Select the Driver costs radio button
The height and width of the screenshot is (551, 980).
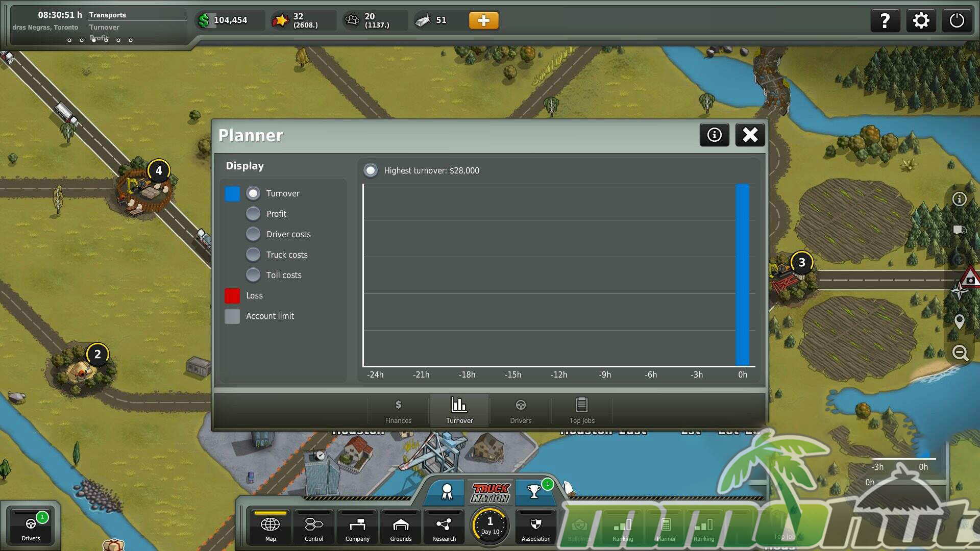(253, 234)
